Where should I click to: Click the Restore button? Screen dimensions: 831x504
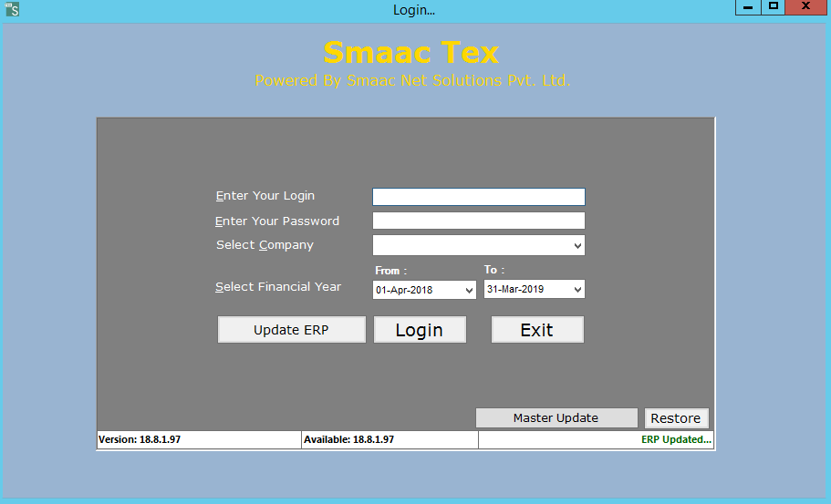pos(676,418)
